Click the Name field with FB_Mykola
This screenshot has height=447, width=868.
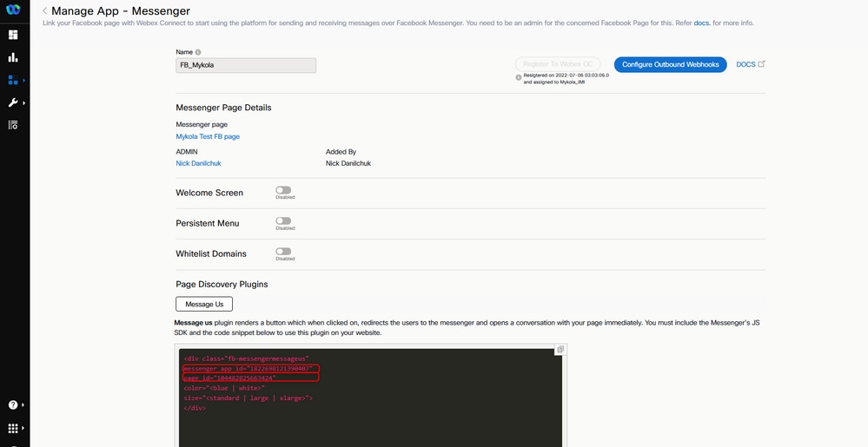(246, 65)
